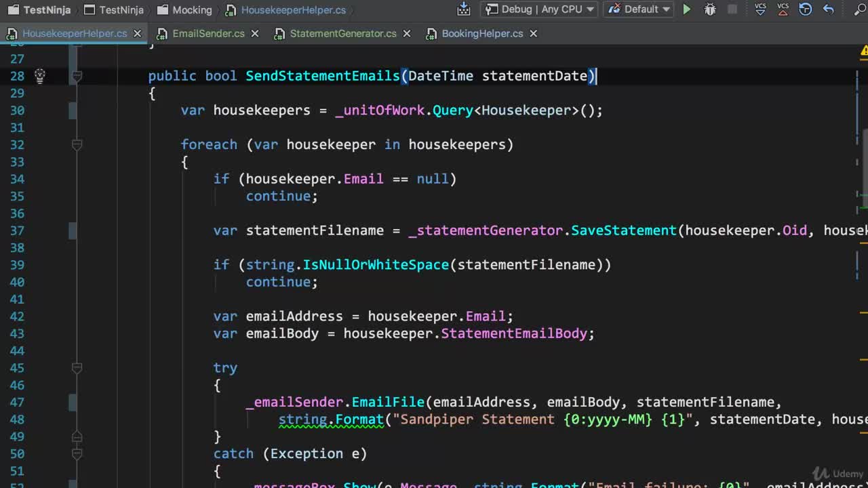
Task: Click the EmailFile method call
Action: (388, 402)
